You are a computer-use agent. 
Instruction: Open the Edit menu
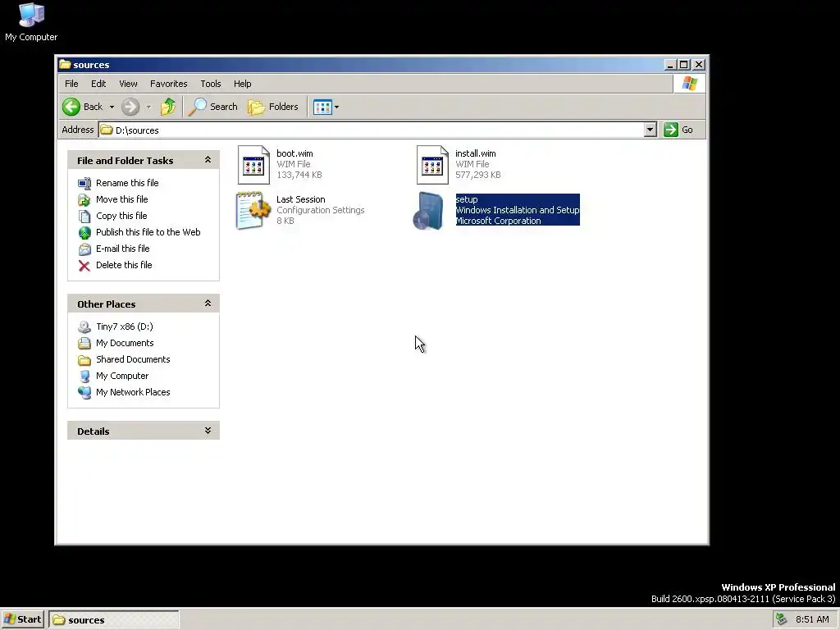click(x=98, y=84)
